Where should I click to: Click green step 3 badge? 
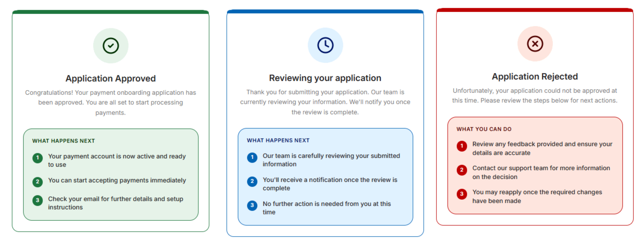pyautogui.click(x=38, y=200)
